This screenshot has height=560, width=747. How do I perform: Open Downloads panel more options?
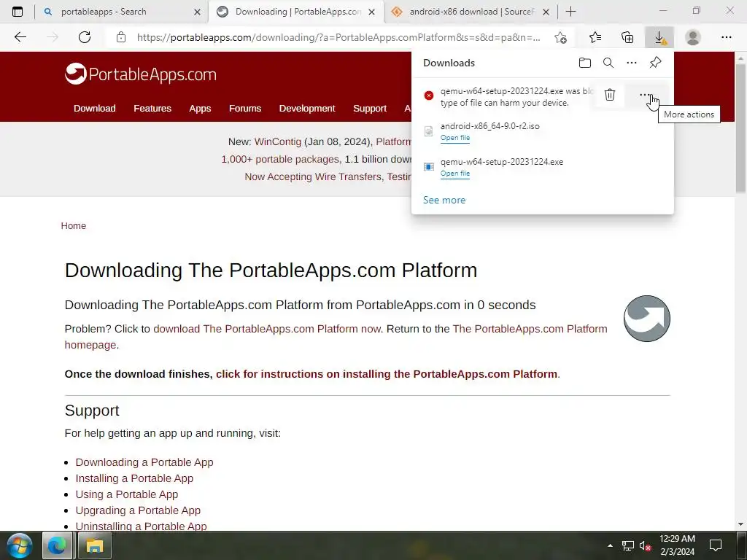click(631, 63)
